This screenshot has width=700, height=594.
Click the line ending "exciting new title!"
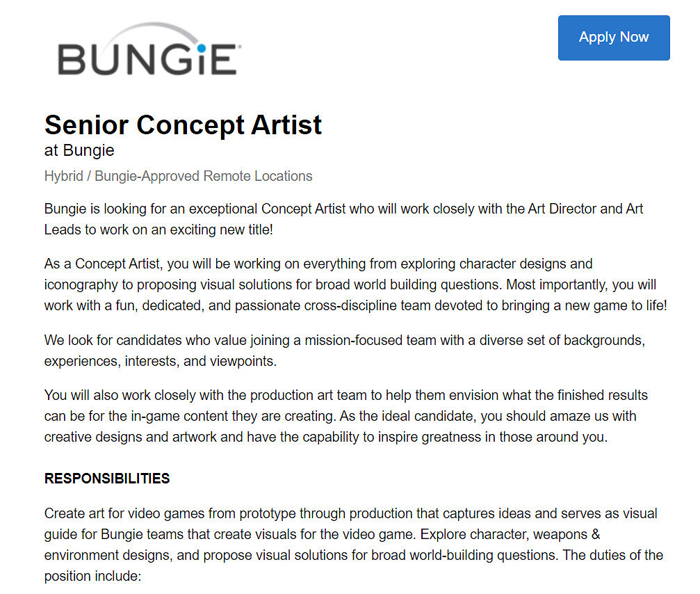[x=158, y=230]
